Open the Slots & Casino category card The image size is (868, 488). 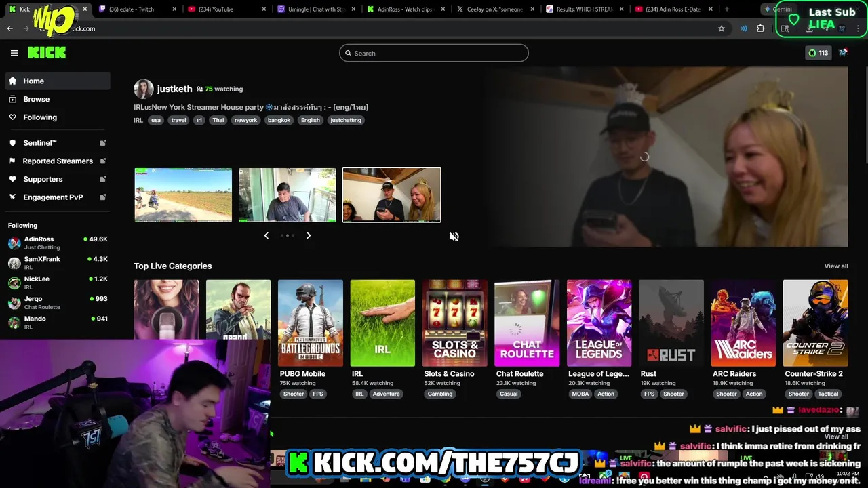point(455,323)
